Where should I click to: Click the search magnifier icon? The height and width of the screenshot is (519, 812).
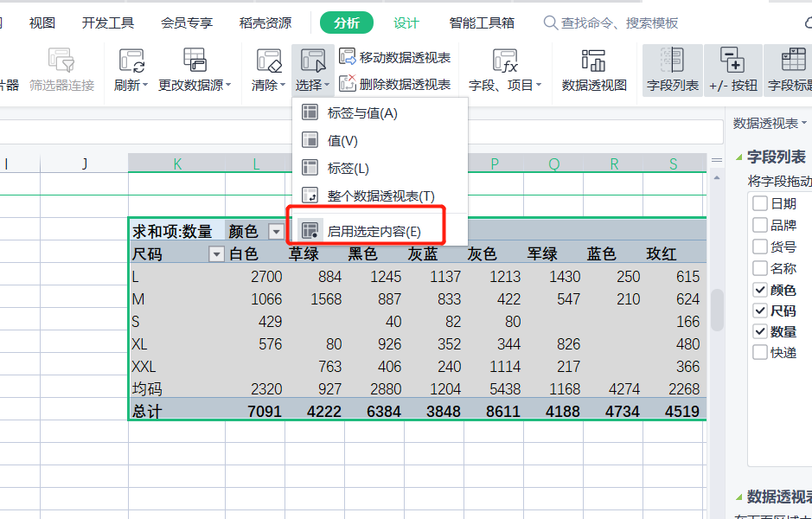[550, 22]
